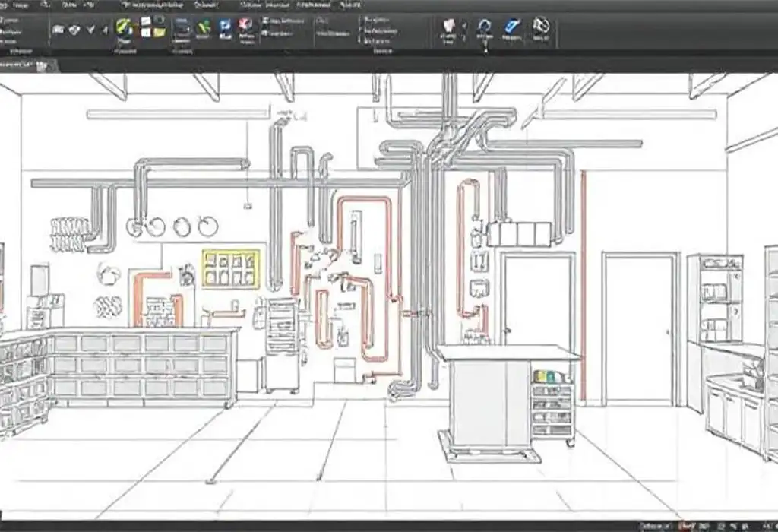Expand the panel label below the green circular icon
778x532 pixels.
pyautogui.click(x=124, y=52)
